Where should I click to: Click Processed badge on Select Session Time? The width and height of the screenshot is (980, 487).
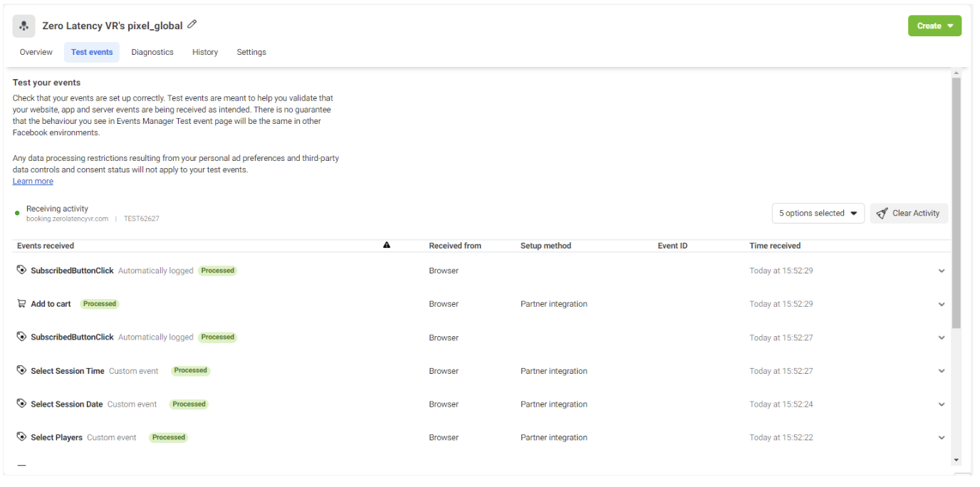coord(191,370)
